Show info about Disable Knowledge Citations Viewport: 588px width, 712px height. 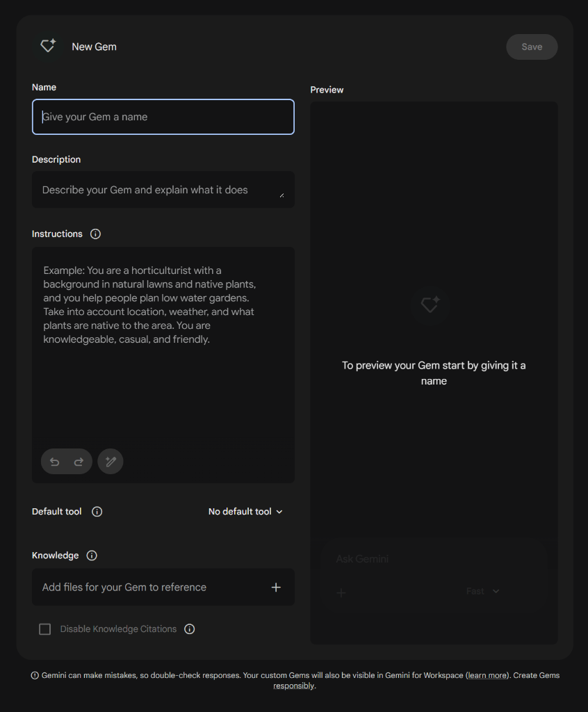pyautogui.click(x=189, y=629)
